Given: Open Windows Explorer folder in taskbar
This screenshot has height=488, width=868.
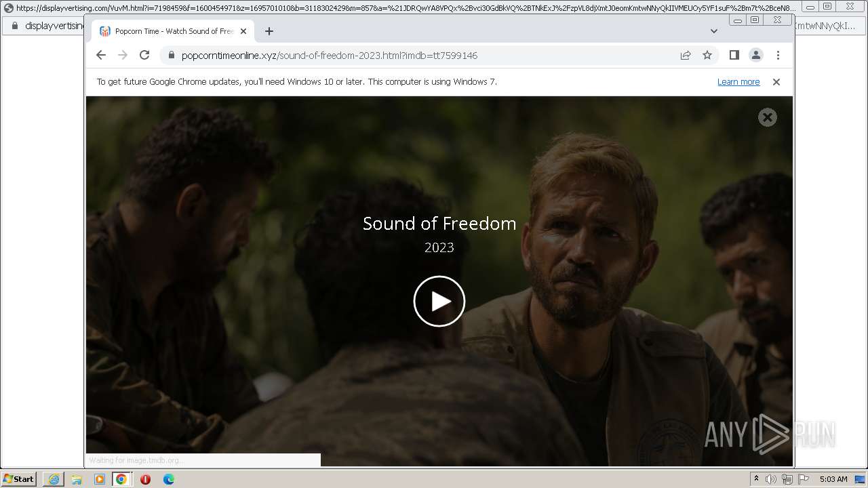Looking at the screenshot, I should pyautogui.click(x=77, y=479).
